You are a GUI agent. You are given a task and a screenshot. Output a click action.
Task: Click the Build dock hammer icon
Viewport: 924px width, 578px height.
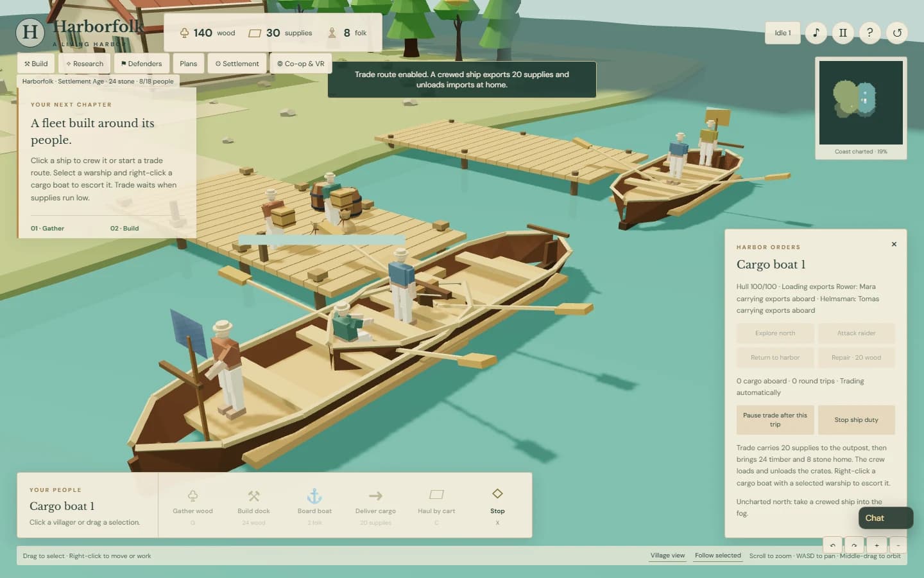[253, 495]
